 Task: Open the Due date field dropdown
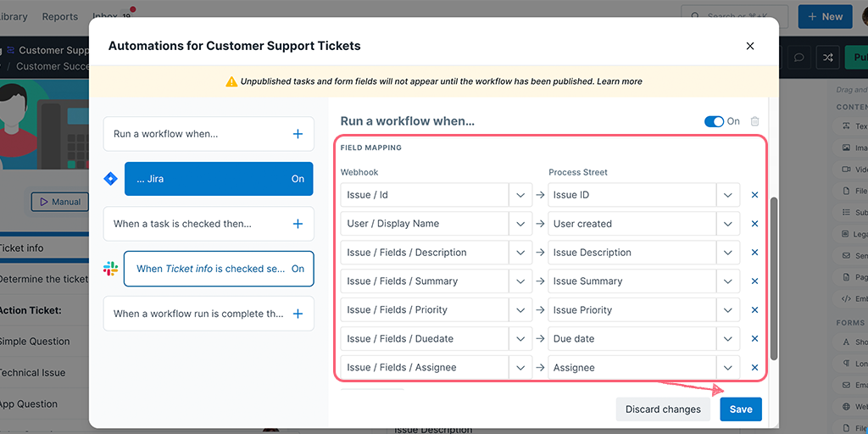coord(728,339)
